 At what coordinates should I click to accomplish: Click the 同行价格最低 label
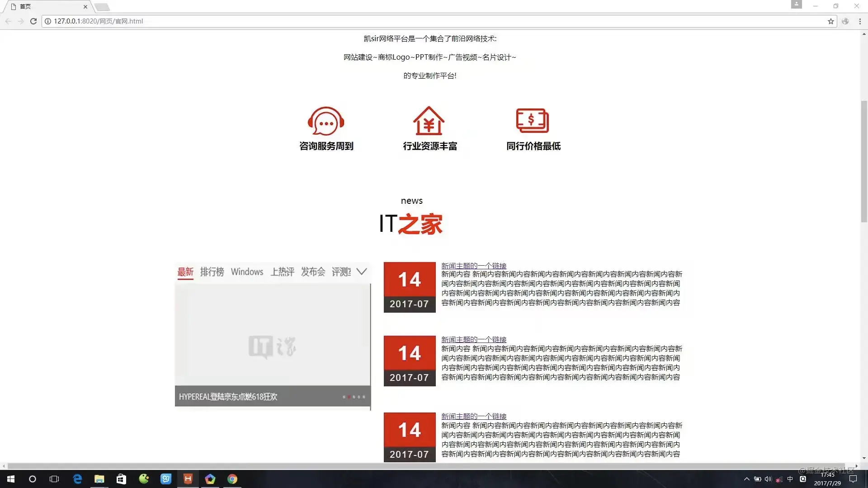(533, 146)
